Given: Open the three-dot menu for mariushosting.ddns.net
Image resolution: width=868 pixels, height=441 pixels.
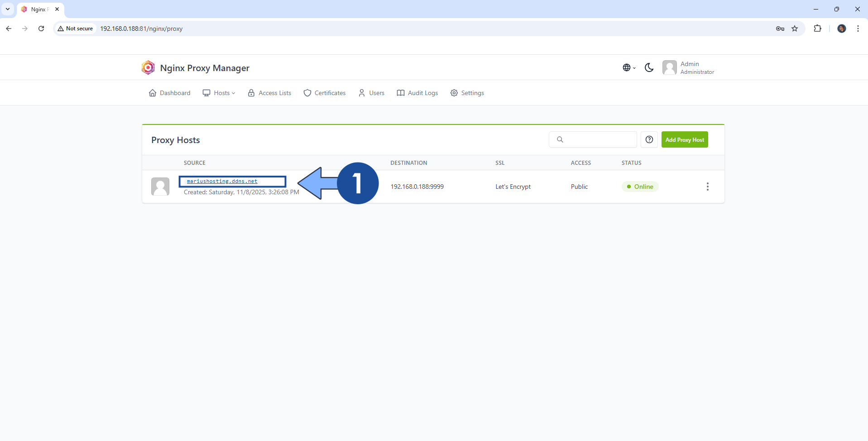Looking at the screenshot, I should coord(708,186).
